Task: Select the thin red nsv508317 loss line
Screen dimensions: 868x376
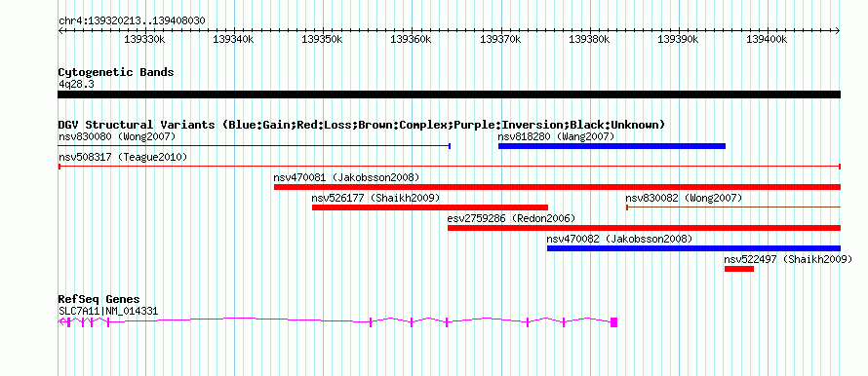Action: pos(450,167)
